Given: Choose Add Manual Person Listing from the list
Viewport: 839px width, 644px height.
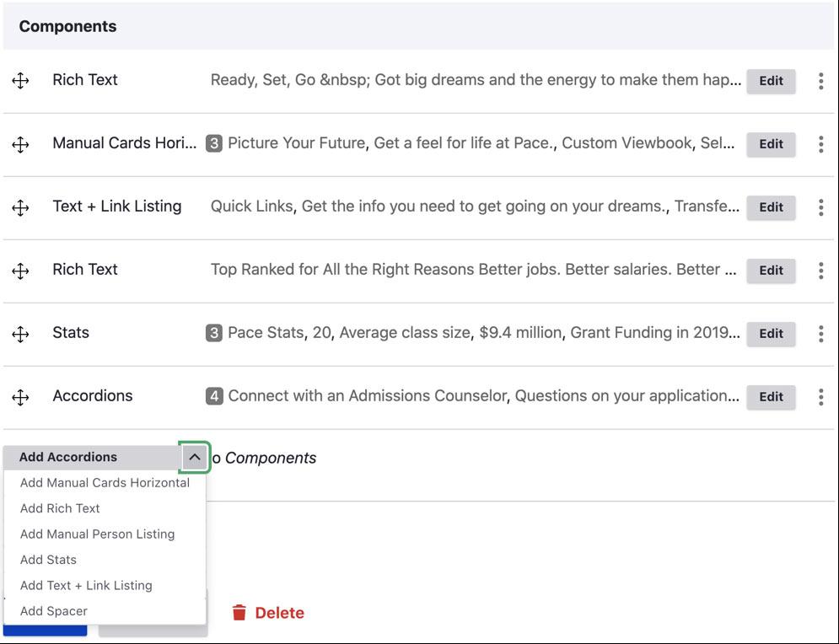Looking at the screenshot, I should click(x=105, y=534).
